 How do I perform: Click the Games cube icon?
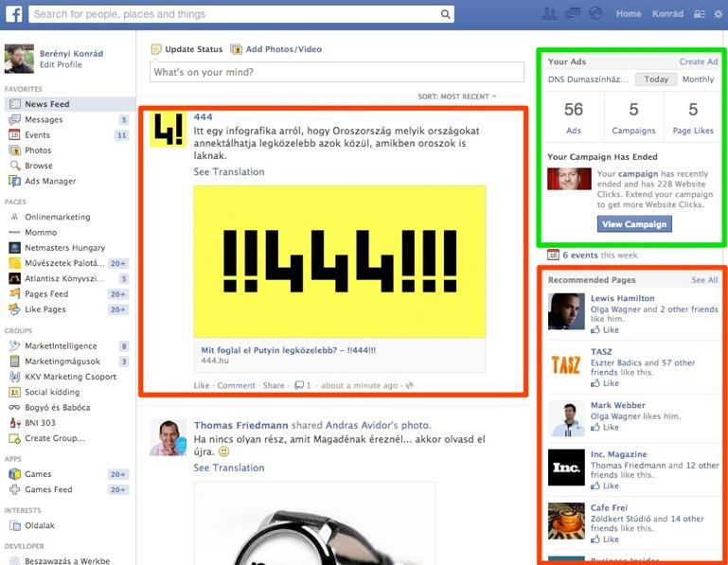pyautogui.click(x=15, y=474)
